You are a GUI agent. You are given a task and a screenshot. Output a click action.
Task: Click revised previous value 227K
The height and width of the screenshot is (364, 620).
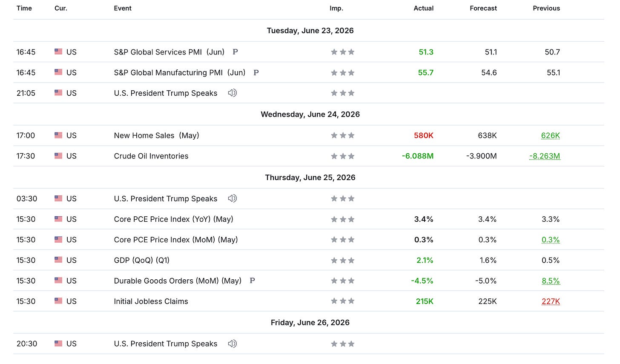click(x=551, y=301)
